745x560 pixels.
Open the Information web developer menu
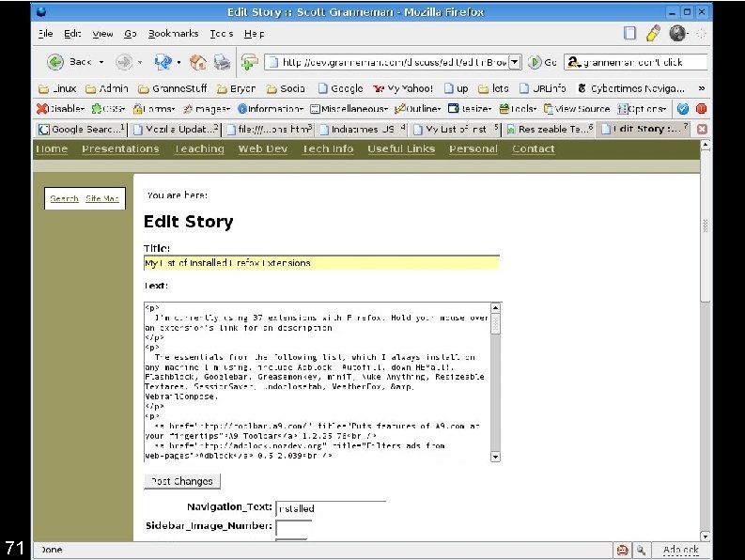click(x=270, y=109)
